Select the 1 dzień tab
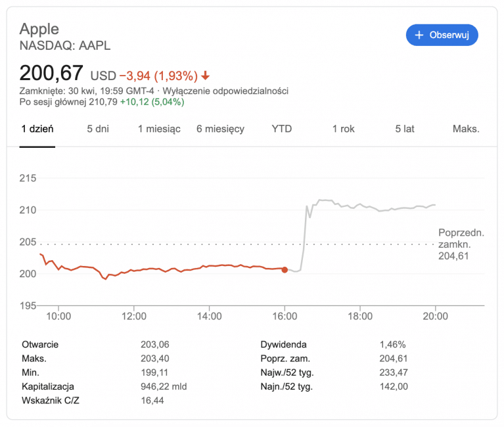This screenshot has width=504, height=427. click(37, 129)
